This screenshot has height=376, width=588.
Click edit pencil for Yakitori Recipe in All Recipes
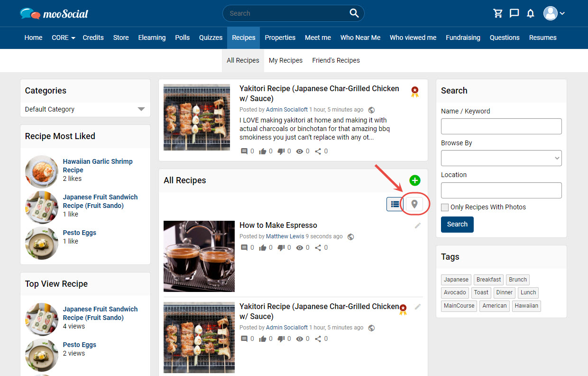[x=417, y=307]
